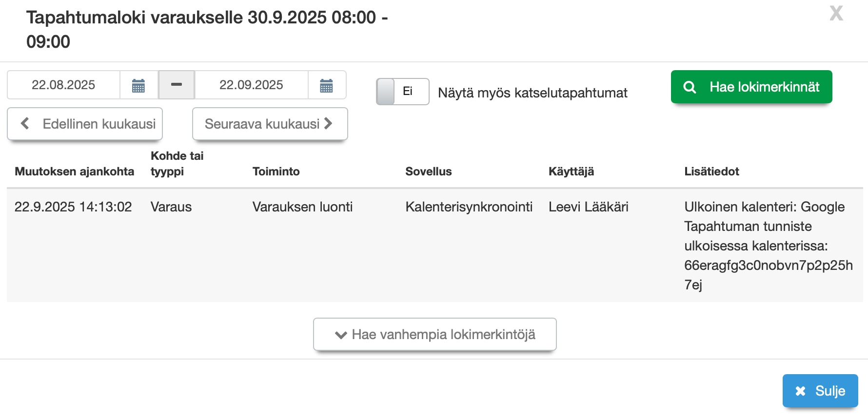The image size is (868, 418).
Task: Open the end date calendar picker icon
Action: tap(326, 85)
